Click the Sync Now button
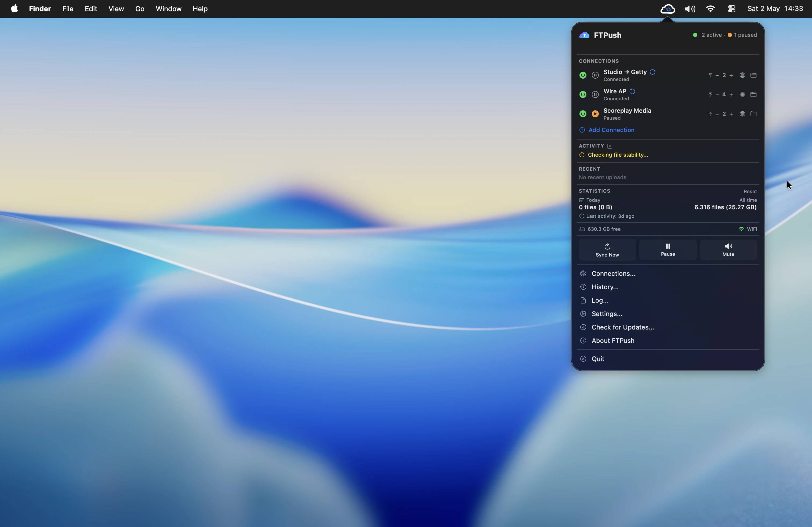 pyautogui.click(x=607, y=250)
